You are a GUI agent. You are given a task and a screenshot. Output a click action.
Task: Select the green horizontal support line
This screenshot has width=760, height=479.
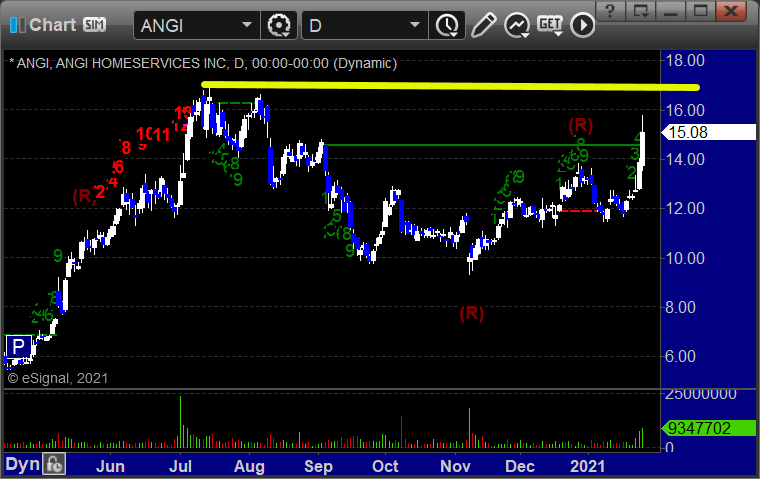coord(484,145)
